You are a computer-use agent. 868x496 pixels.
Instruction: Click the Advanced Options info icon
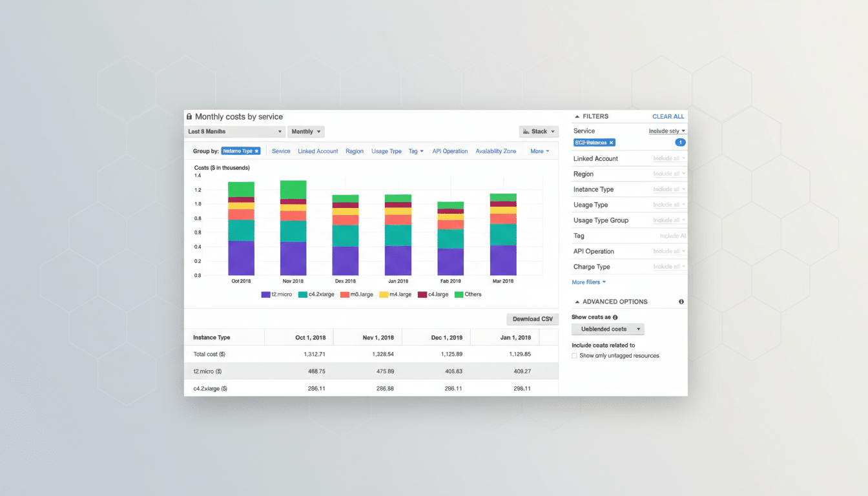tap(681, 302)
